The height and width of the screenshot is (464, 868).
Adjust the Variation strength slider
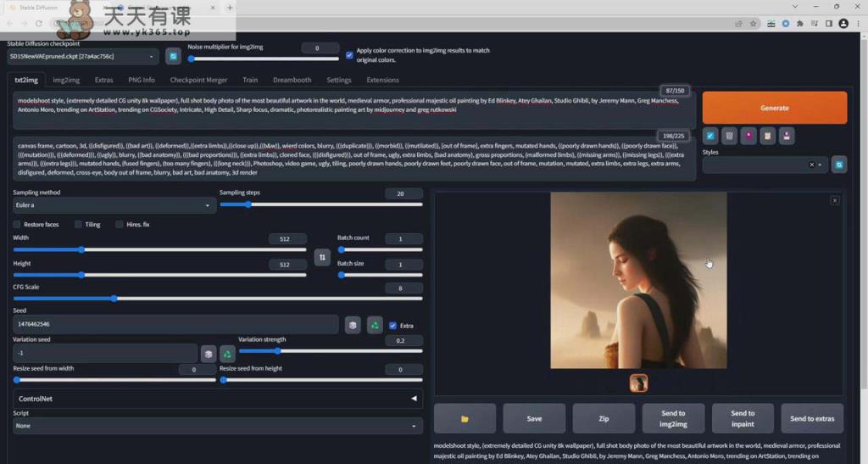(331, 351)
